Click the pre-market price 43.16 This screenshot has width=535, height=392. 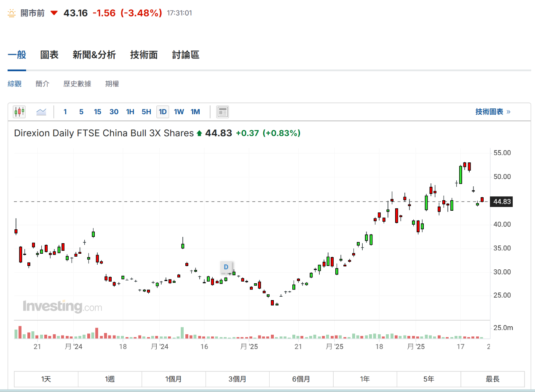(75, 13)
